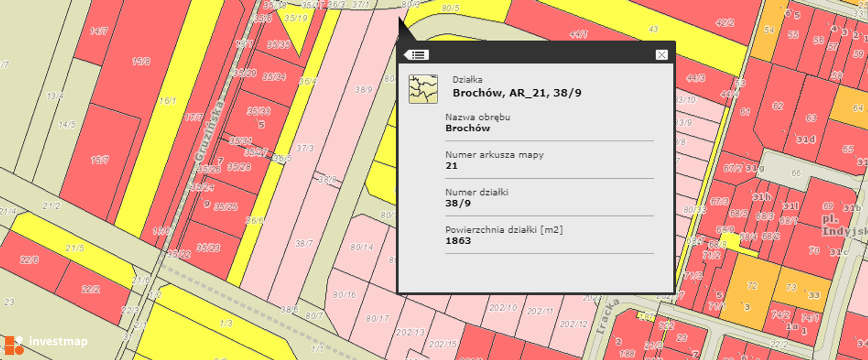
Task: Click parcel 38/8 on the map
Action: pos(328,179)
